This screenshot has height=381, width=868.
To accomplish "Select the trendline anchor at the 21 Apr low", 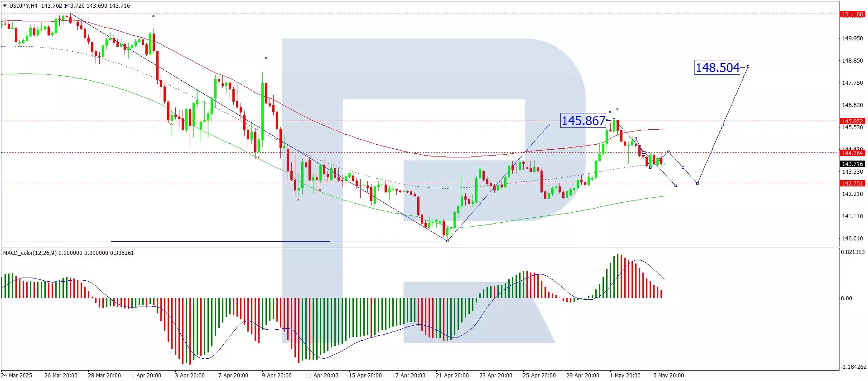I will click(x=447, y=241).
